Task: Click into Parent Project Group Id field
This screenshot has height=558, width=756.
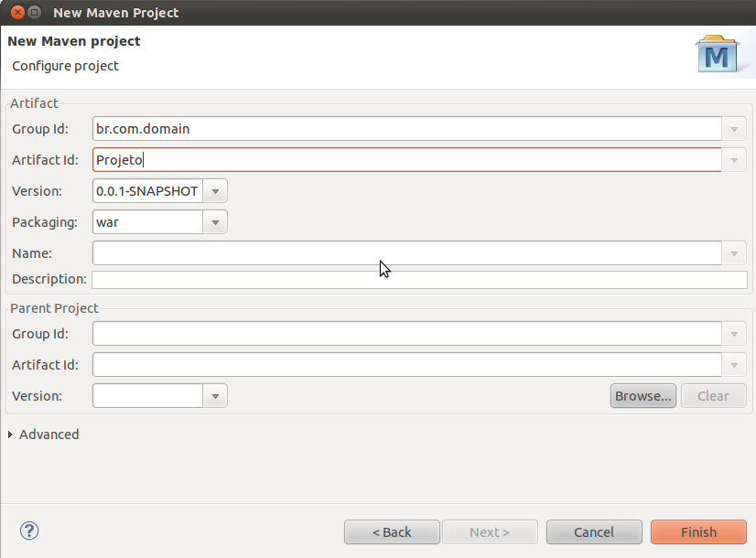Action: pyautogui.click(x=407, y=334)
